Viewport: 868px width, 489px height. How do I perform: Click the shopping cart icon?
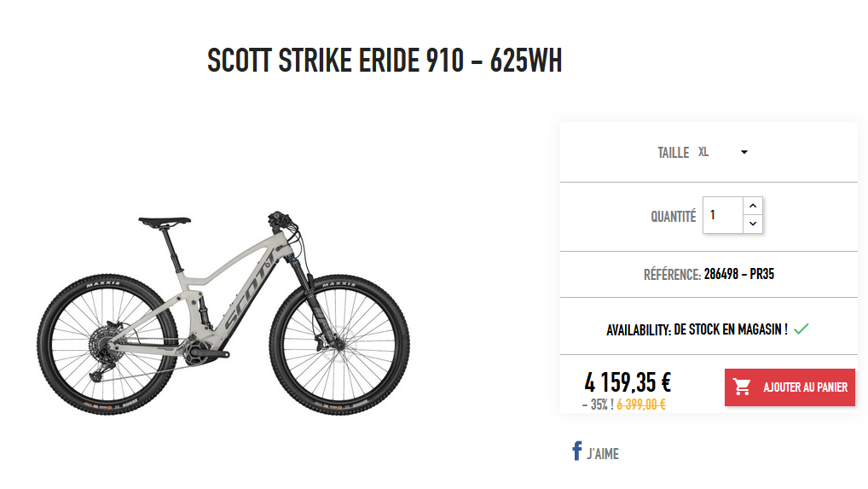(x=743, y=387)
